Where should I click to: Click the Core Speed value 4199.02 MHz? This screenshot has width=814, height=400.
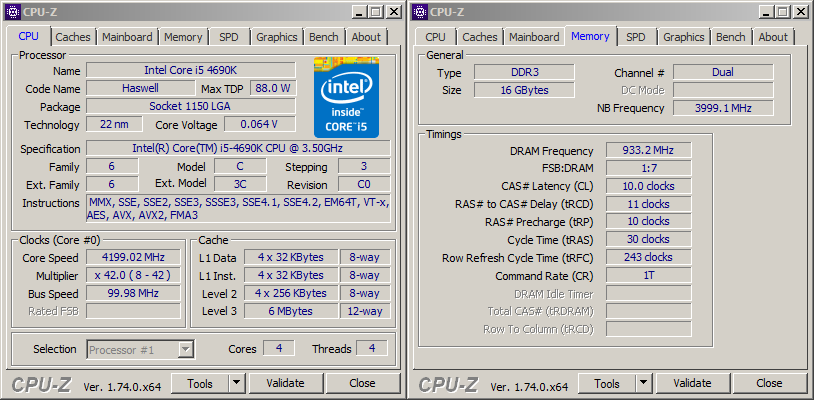(x=133, y=257)
